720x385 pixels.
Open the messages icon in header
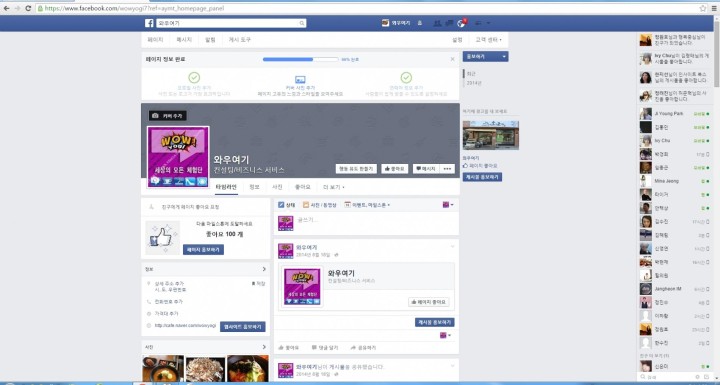coord(450,23)
